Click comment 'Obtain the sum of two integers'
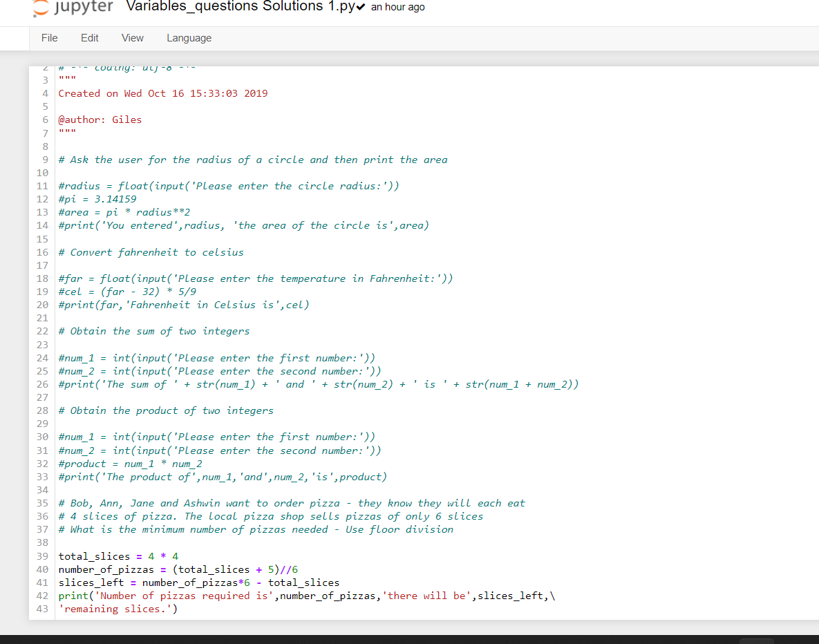 pos(154,331)
